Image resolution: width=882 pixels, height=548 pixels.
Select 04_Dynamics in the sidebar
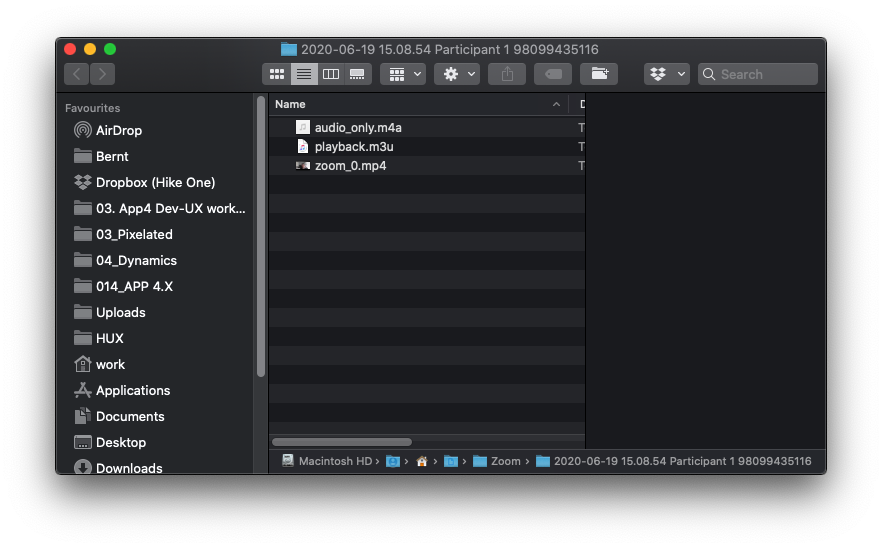pyautogui.click(x=125, y=260)
